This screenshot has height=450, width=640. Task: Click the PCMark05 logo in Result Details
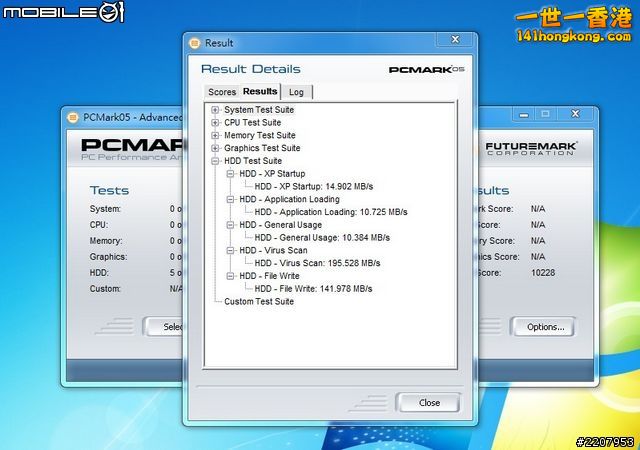point(427,70)
